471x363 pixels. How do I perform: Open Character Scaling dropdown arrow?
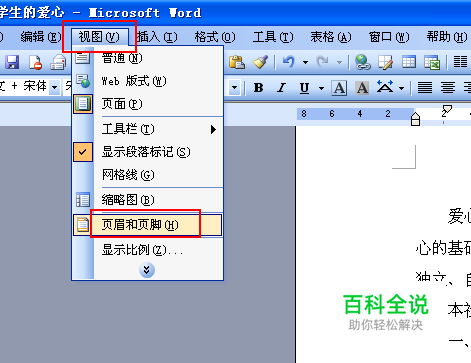click(x=402, y=88)
